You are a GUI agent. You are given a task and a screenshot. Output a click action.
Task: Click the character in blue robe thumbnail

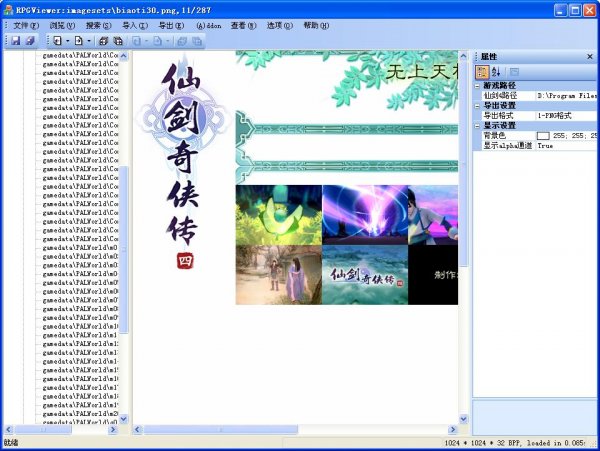point(433,215)
